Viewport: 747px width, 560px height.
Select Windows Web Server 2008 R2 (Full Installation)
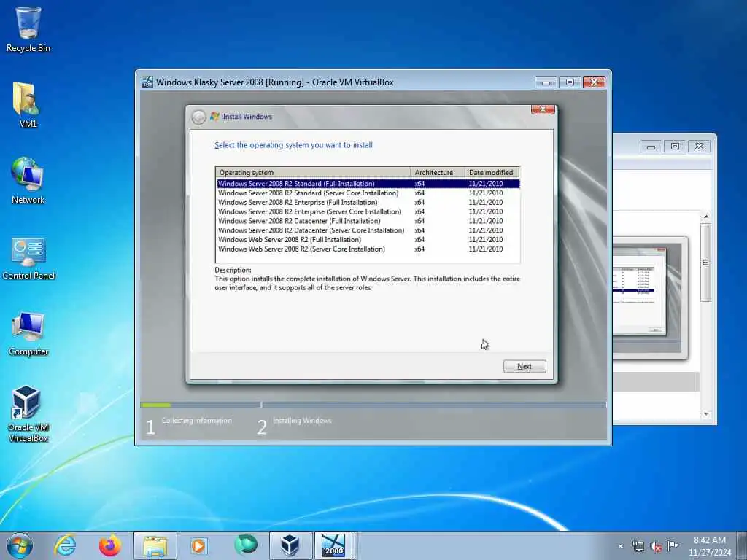coord(368,239)
